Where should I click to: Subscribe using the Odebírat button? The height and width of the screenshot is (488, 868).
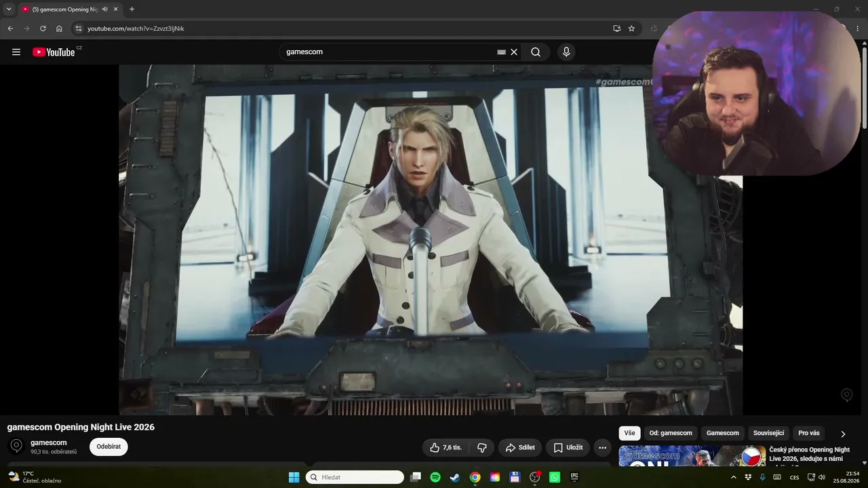point(108,447)
